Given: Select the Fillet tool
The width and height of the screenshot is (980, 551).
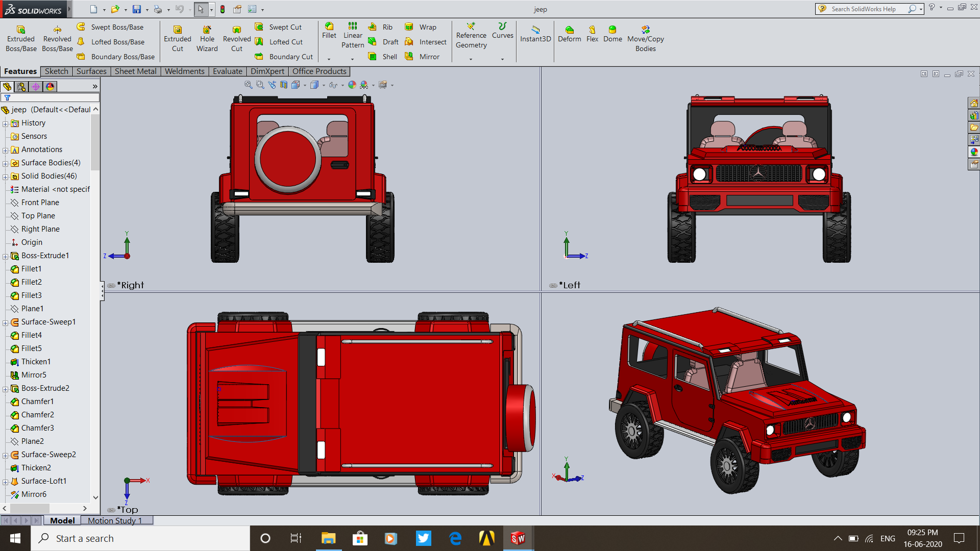Looking at the screenshot, I should tap(329, 31).
